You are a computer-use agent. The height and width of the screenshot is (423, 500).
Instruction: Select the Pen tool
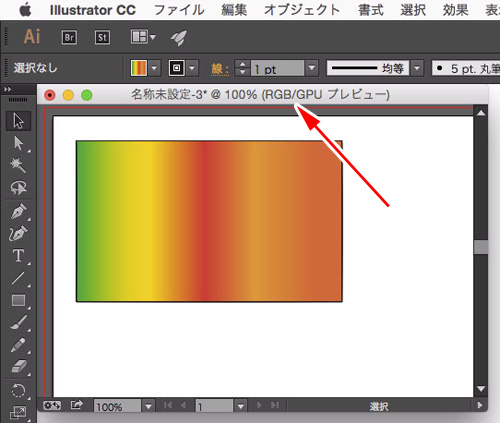(x=18, y=211)
